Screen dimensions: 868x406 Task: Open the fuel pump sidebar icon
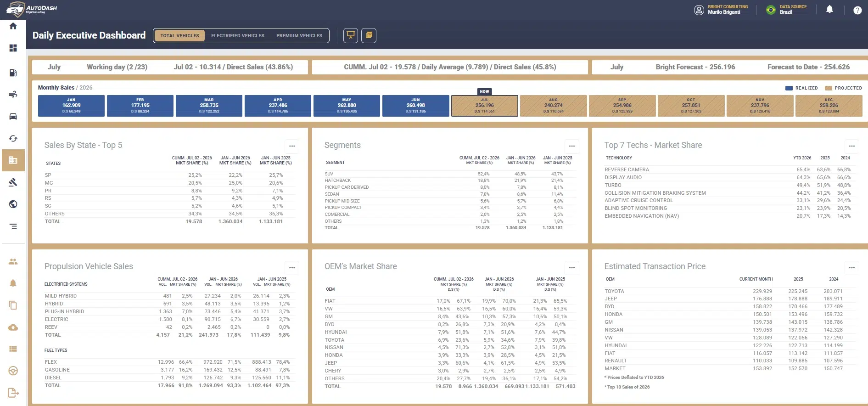pyautogui.click(x=13, y=73)
